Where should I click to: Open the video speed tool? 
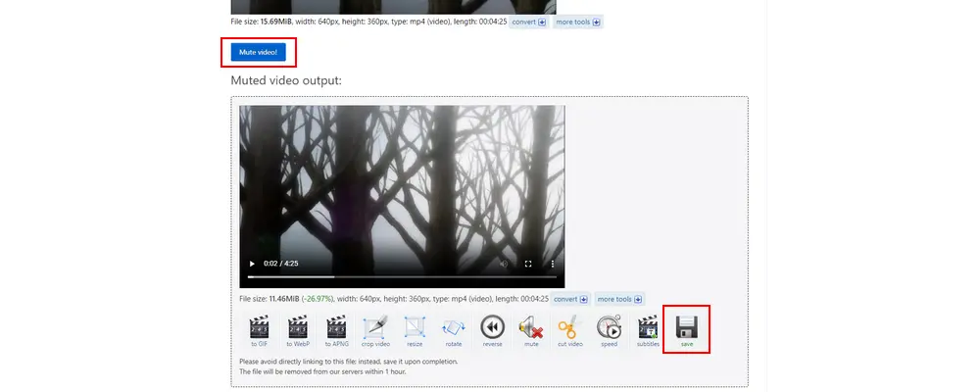pos(609,330)
